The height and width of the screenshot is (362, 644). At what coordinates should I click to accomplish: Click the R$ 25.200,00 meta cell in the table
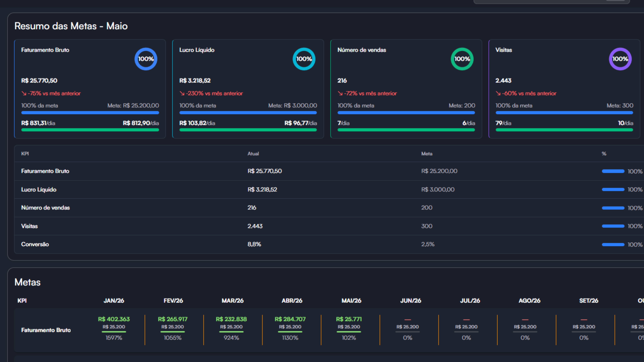coord(439,171)
